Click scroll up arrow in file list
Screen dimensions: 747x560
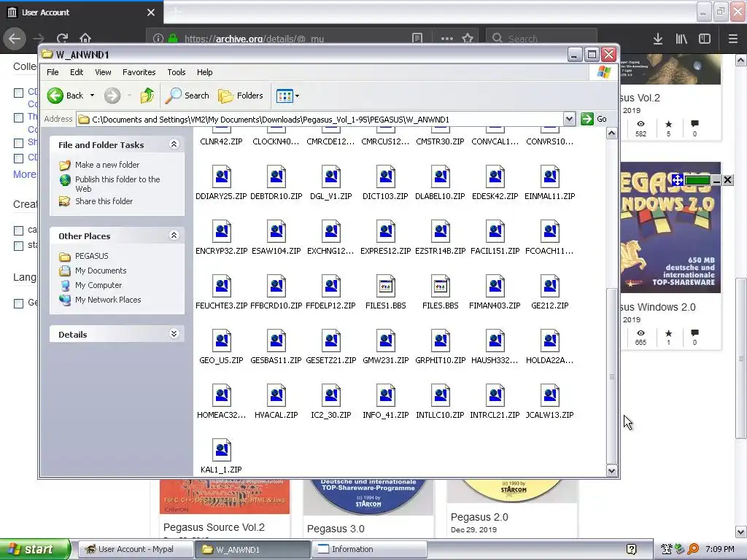[612, 133]
